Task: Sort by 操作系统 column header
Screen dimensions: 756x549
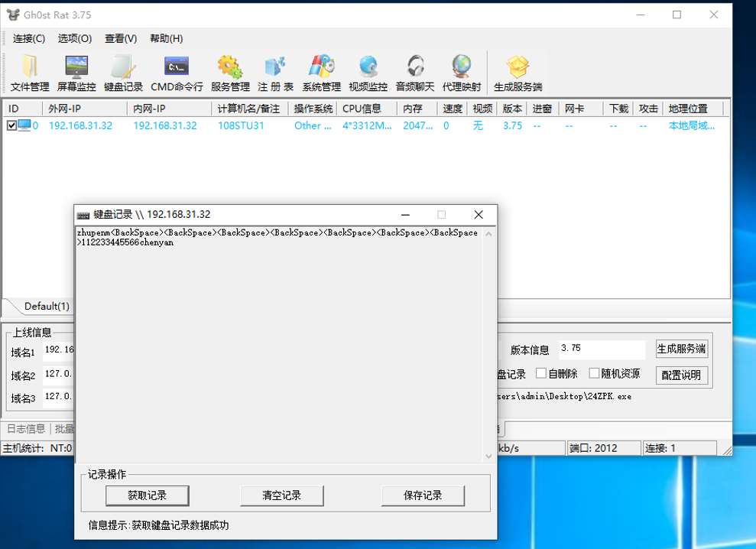Action: (313, 109)
